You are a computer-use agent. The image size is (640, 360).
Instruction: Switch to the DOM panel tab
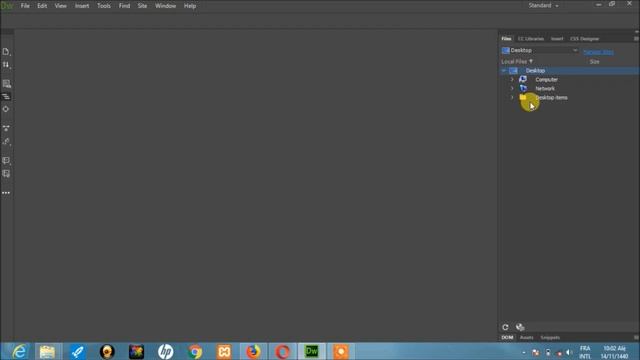(507, 338)
